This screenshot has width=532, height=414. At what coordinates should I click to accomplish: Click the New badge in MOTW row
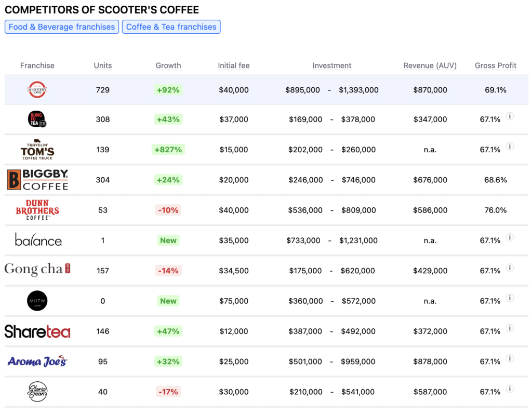[168, 301]
